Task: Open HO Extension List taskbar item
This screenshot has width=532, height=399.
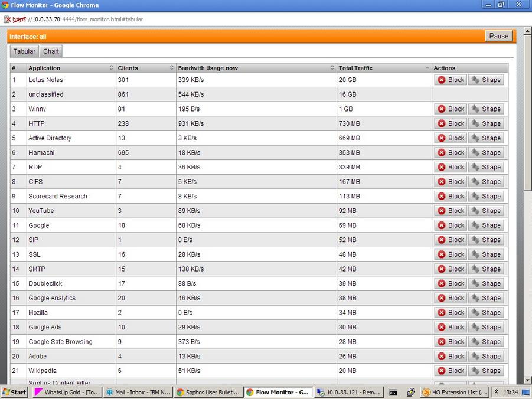Action: point(455,393)
